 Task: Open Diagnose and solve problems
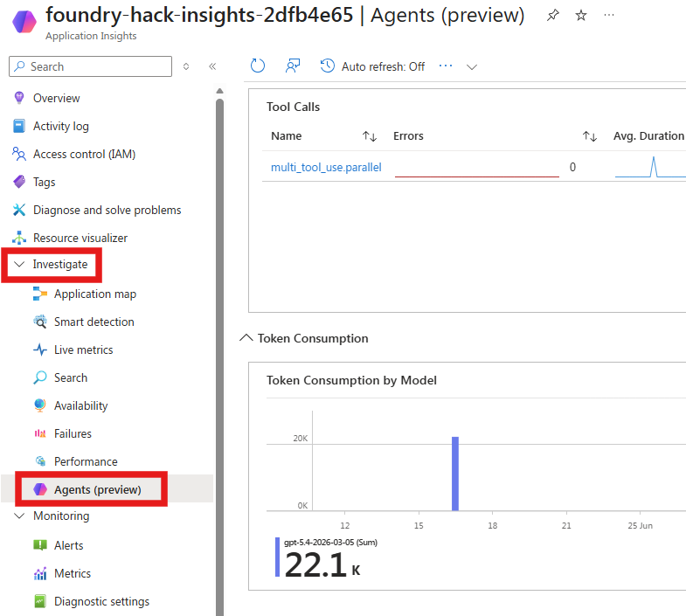(107, 210)
